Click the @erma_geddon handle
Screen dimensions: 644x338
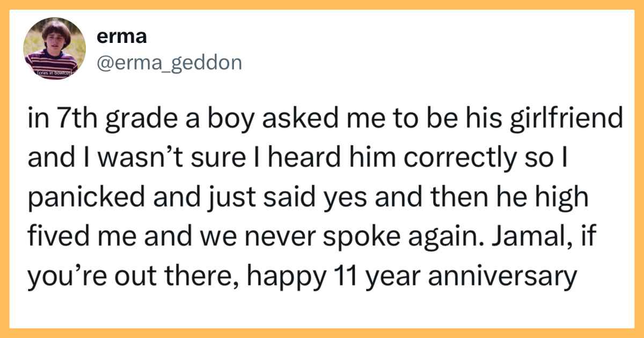[x=169, y=63]
